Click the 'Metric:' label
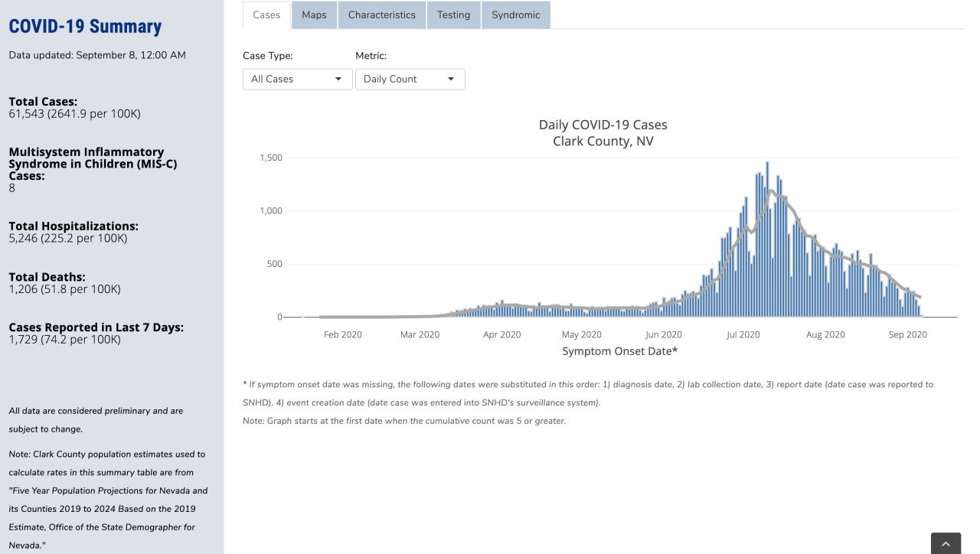The width and height of the screenshot is (980, 554). pos(371,56)
